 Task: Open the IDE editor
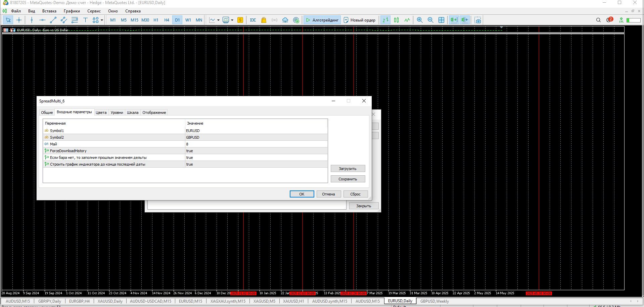point(253,20)
